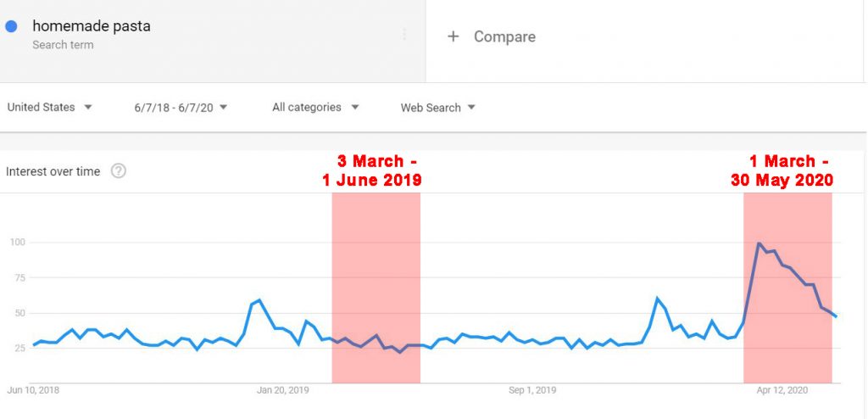
Task: Click the arrow beside the date range
Action: tap(223, 108)
